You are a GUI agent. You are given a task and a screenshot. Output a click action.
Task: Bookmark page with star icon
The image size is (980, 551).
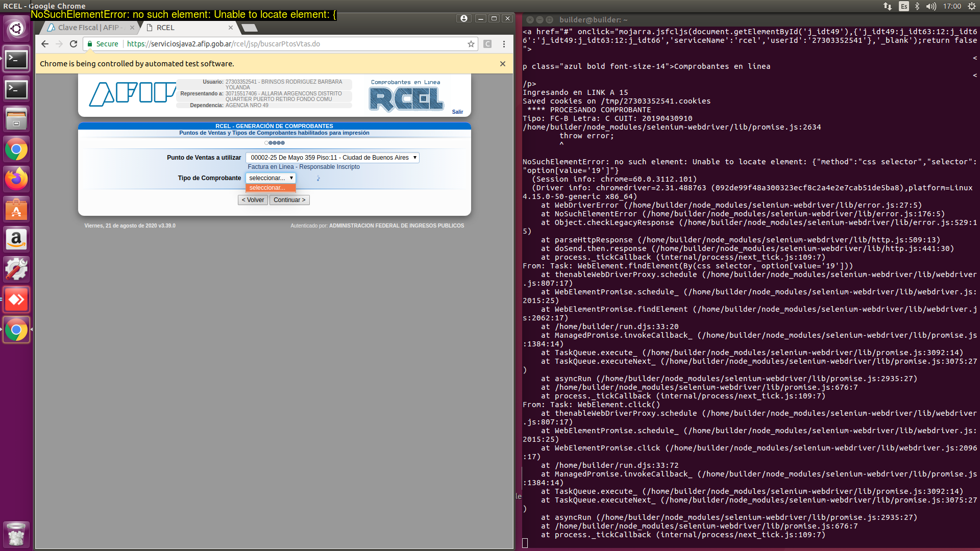pyautogui.click(x=471, y=44)
